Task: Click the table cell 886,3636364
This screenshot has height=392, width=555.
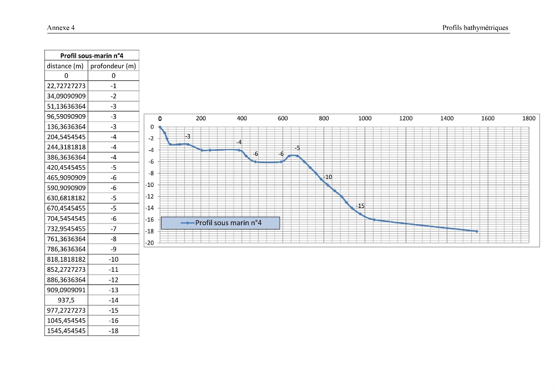Action: 66,280
